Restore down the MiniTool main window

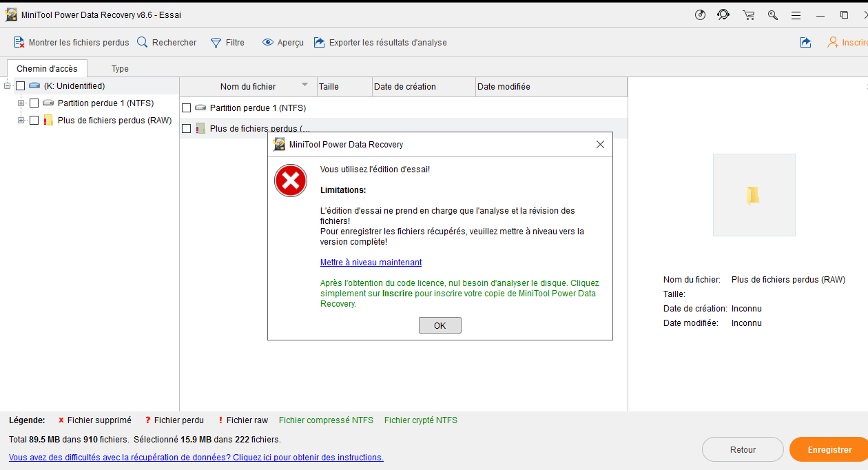(844, 14)
